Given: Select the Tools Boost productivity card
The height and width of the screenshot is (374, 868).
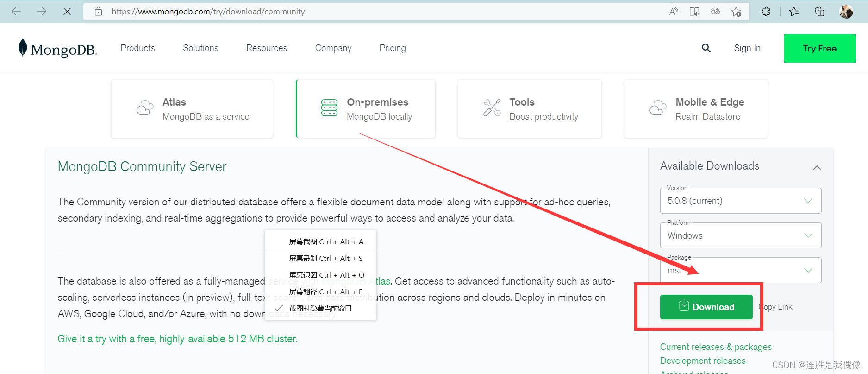Looking at the screenshot, I should 530,108.
